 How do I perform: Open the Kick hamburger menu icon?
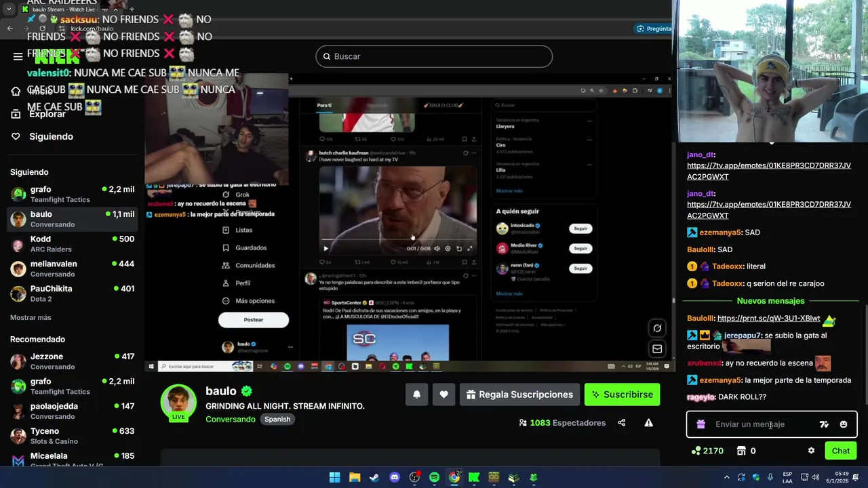click(18, 56)
